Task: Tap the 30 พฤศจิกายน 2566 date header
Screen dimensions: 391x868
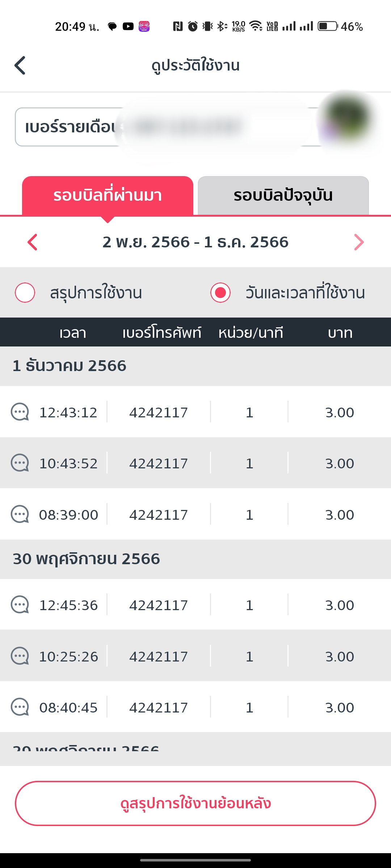Action: click(86, 559)
